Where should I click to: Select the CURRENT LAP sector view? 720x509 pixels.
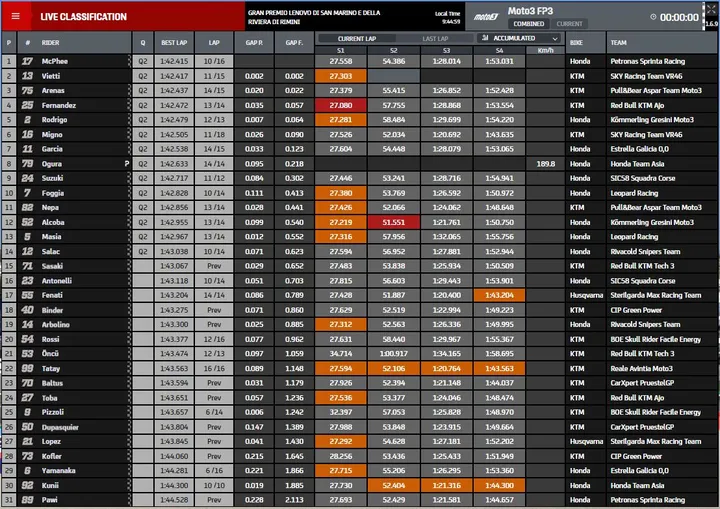[357, 39]
